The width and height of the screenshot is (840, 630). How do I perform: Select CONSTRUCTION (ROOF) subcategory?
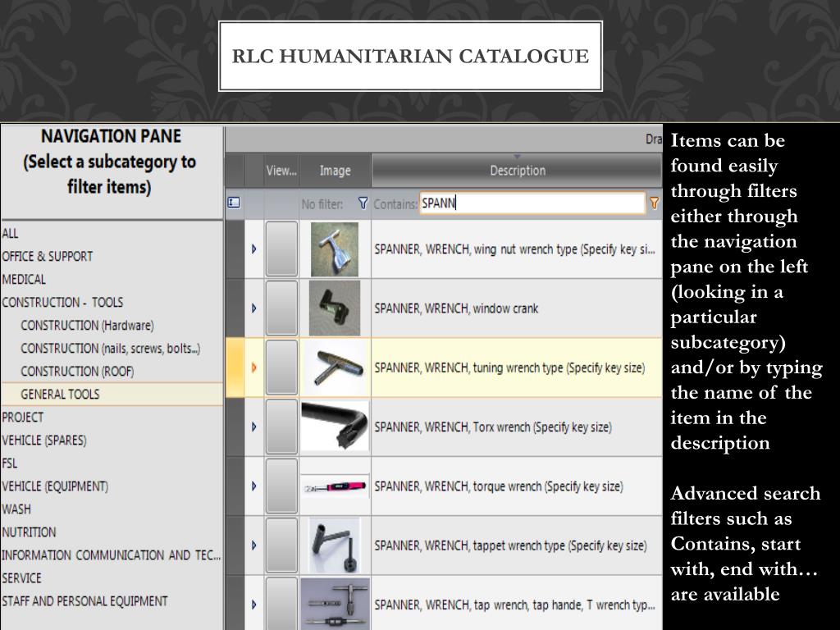[77, 372]
